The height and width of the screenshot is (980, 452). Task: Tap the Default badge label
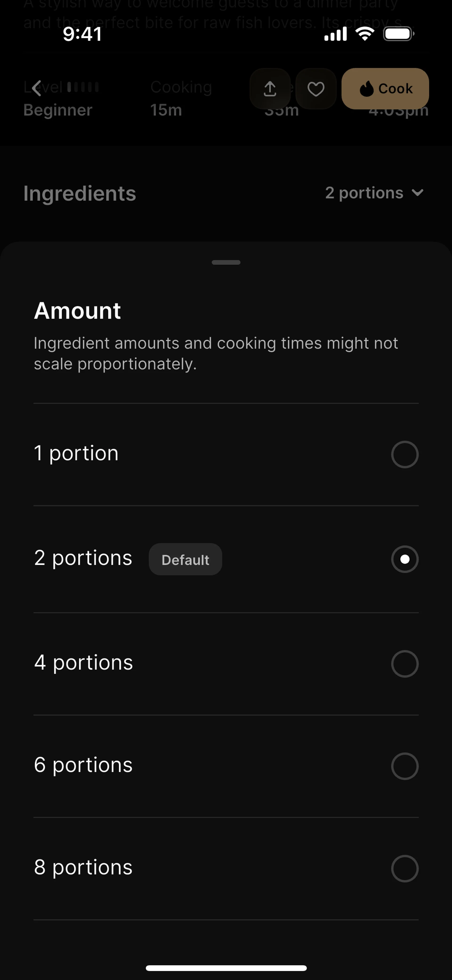point(185,559)
